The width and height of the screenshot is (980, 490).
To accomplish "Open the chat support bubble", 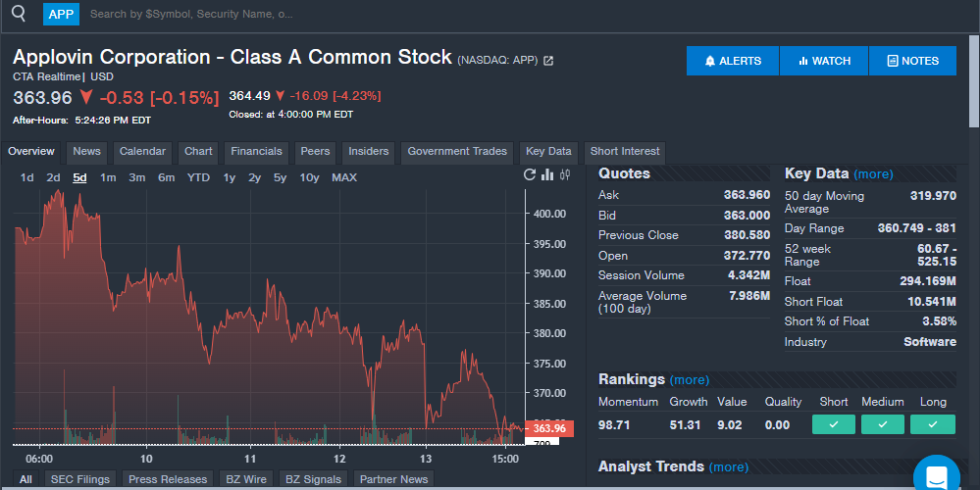I will 936,475.
